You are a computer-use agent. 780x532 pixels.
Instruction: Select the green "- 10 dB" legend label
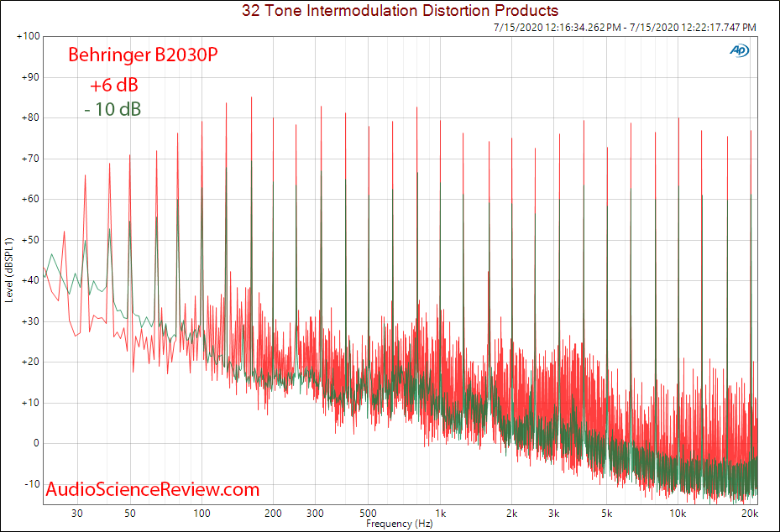click(113, 109)
